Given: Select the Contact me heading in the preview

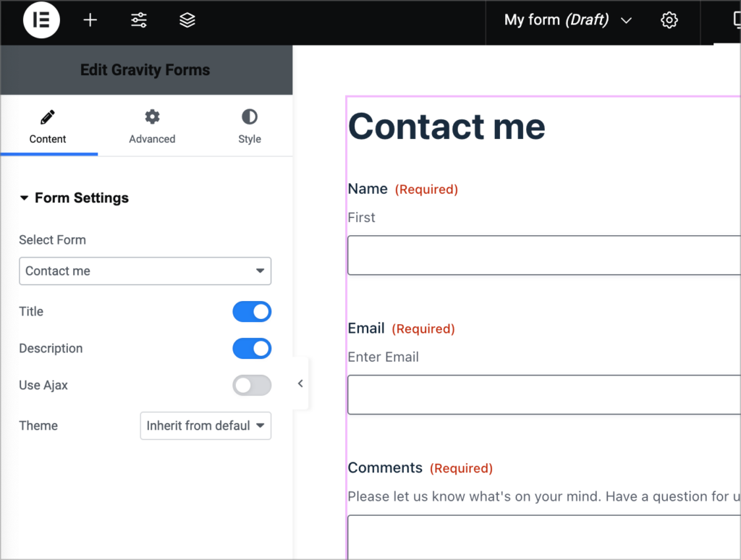Looking at the screenshot, I should point(446,127).
